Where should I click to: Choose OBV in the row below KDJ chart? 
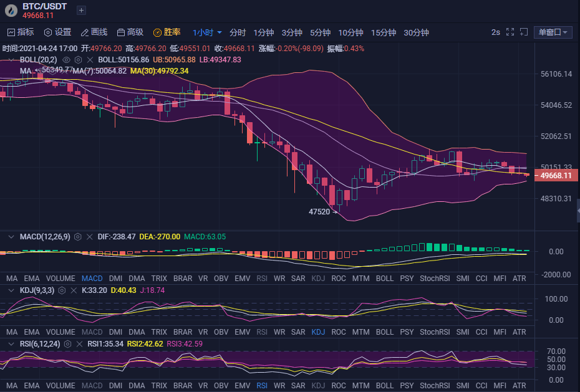(x=221, y=332)
